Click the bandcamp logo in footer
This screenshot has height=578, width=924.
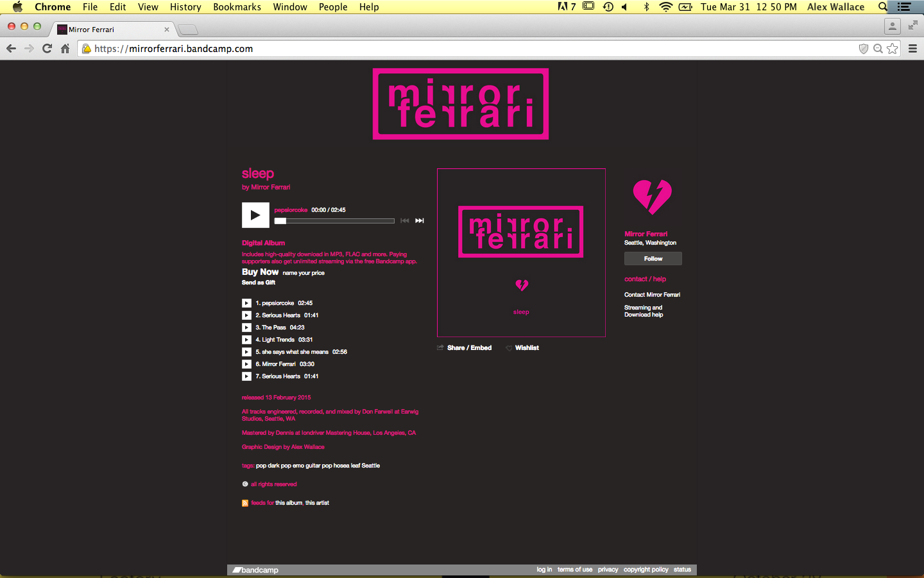coord(255,570)
